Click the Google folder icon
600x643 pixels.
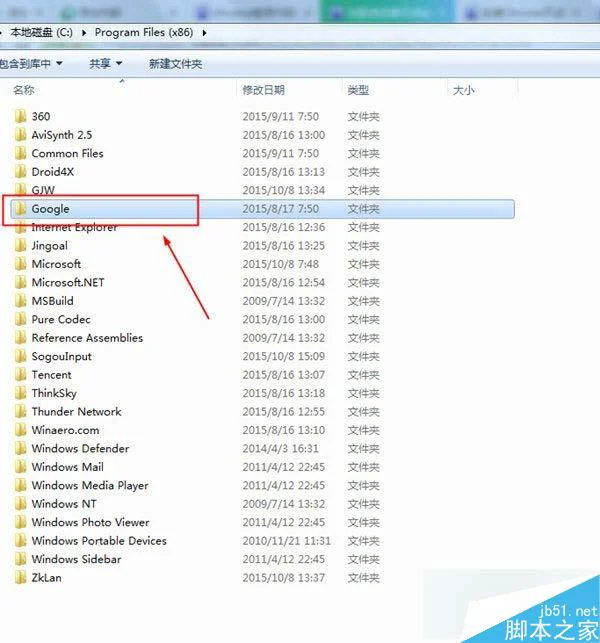[x=20, y=209]
